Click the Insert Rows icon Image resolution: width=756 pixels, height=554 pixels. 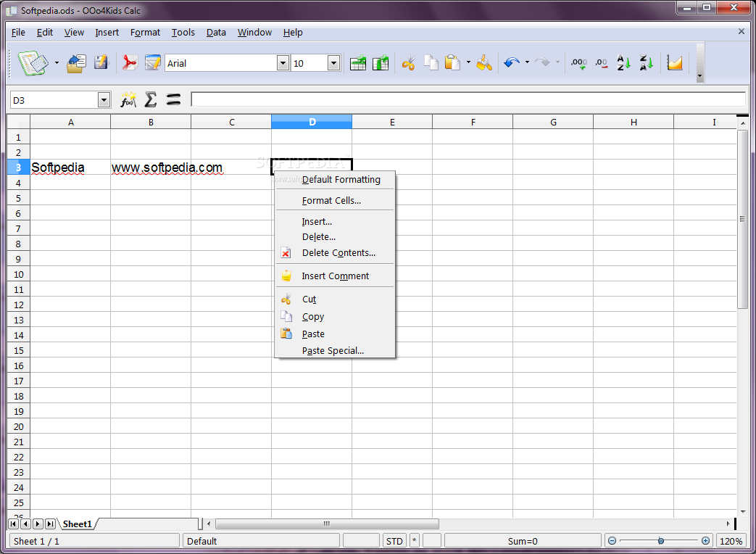pyautogui.click(x=358, y=63)
